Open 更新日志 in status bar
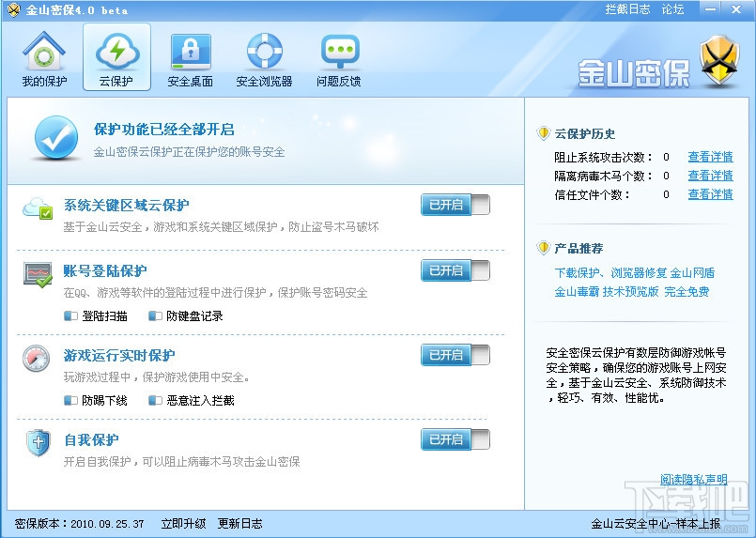 pos(239,524)
